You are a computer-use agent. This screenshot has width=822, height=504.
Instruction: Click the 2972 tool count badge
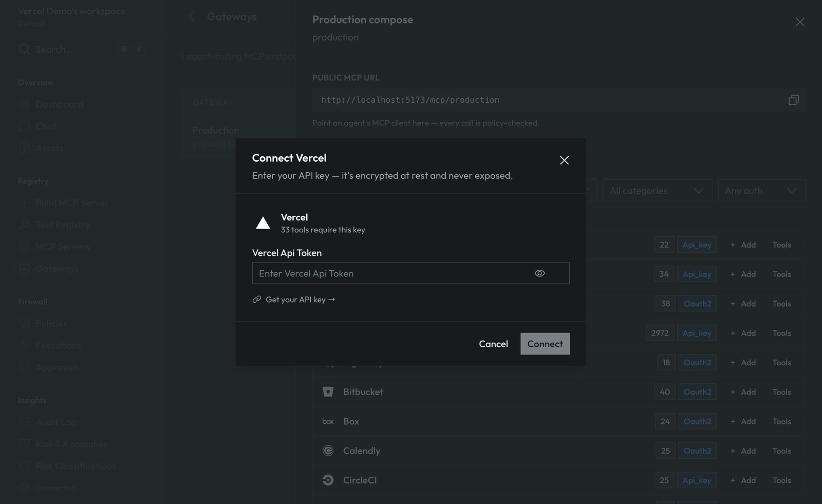660,333
